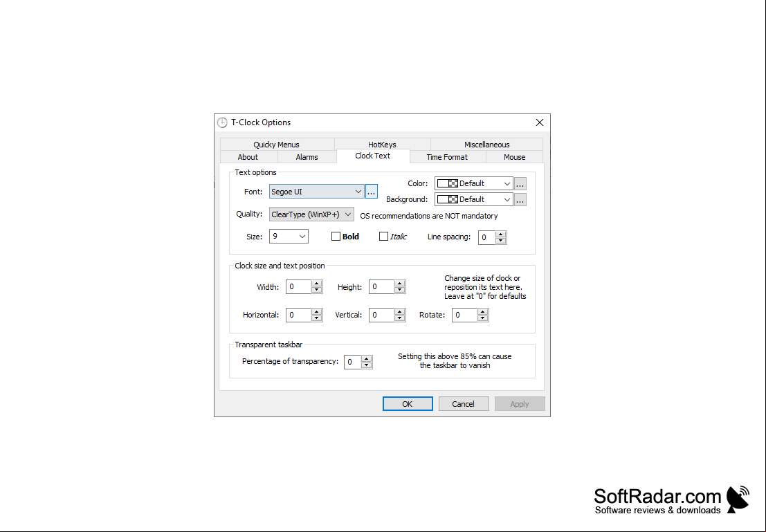Close the T-Clock Options dialog
The height and width of the screenshot is (532, 766).
[539, 122]
